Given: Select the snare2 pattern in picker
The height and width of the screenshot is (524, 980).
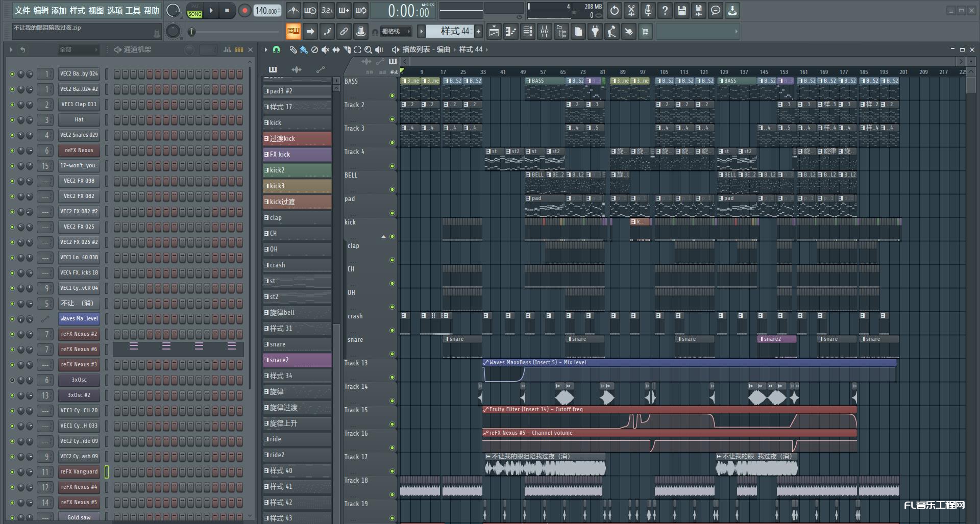Looking at the screenshot, I should point(297,360).
